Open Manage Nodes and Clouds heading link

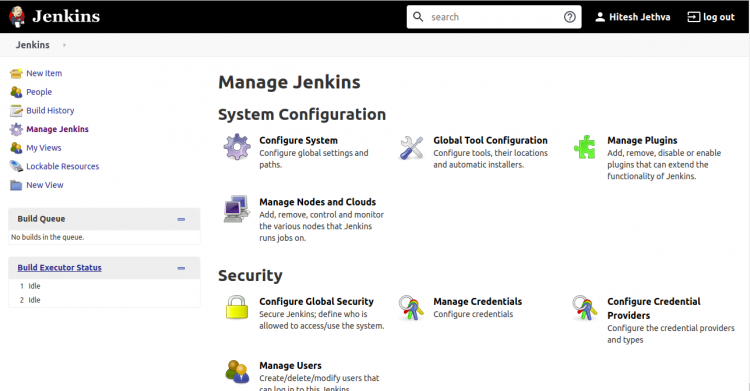pos(318,202)
